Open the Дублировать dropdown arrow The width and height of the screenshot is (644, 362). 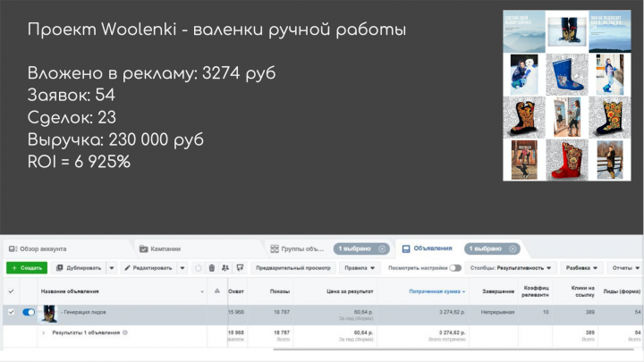112,268
